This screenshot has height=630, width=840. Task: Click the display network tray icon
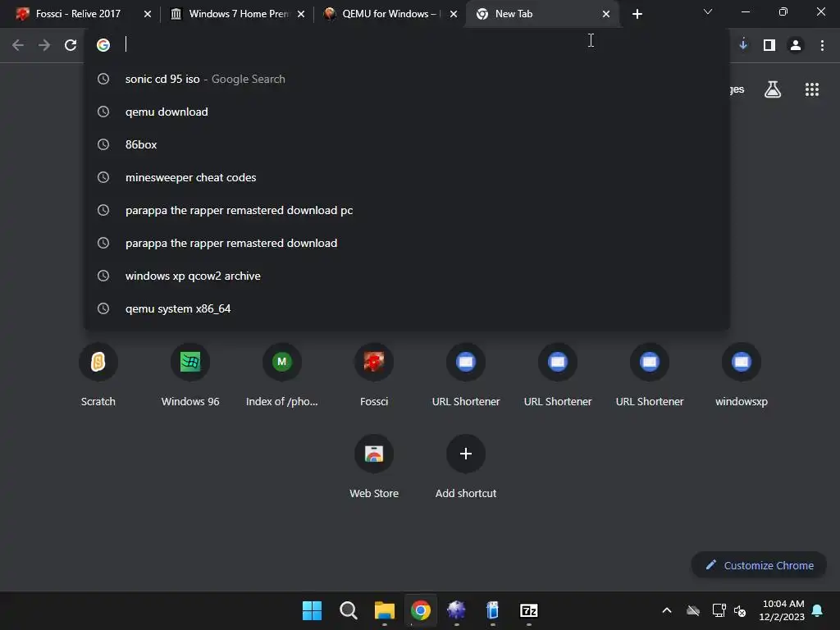tap(719, 610)
